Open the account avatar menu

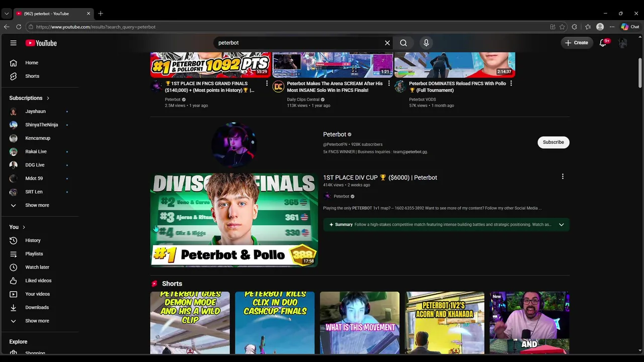pos(623,43)
